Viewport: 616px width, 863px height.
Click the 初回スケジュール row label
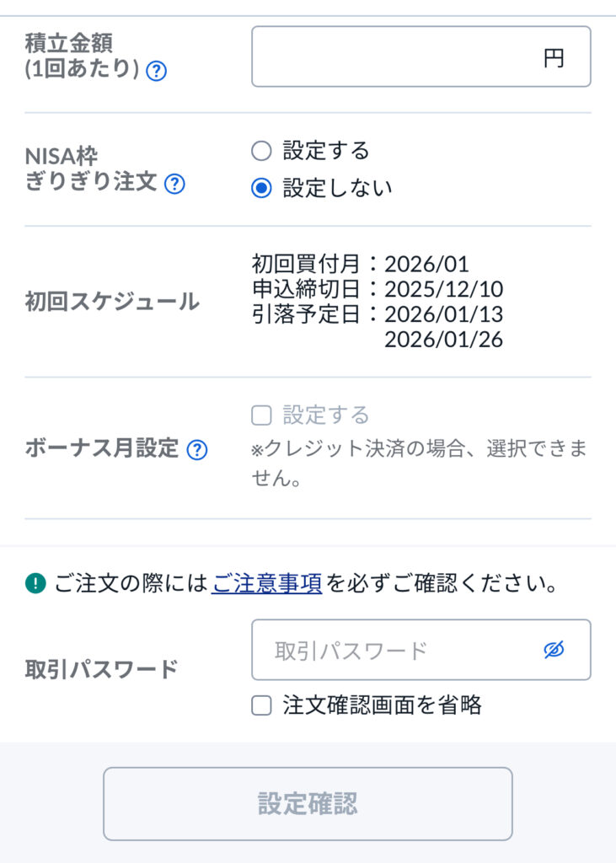112,302
